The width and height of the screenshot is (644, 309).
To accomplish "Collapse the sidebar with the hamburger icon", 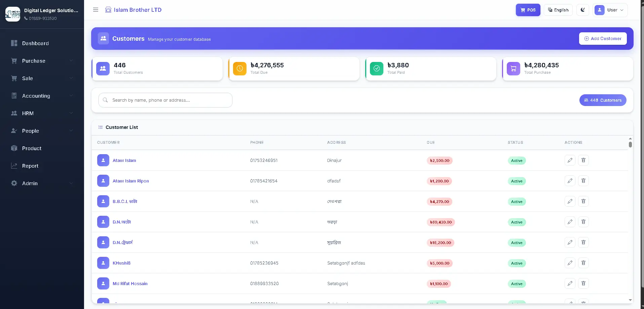I will [96, 10].
